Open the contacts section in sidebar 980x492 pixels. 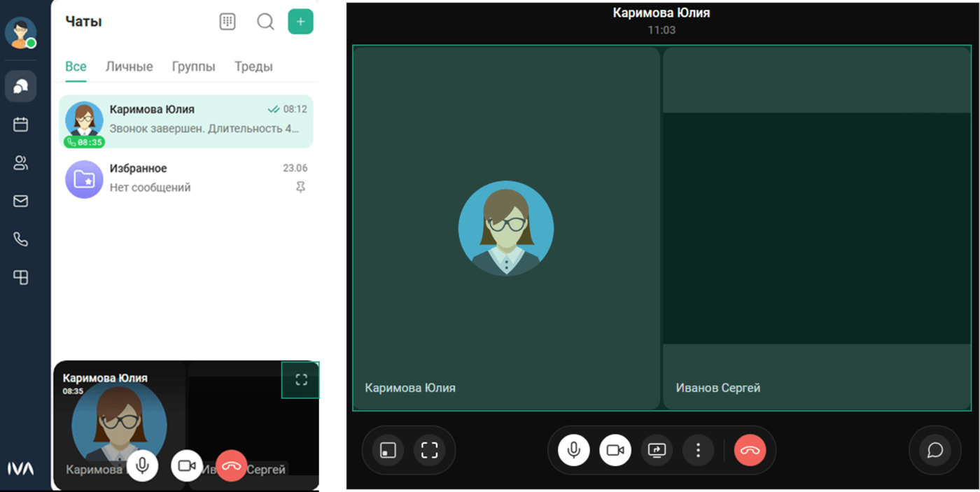point(21,163)
